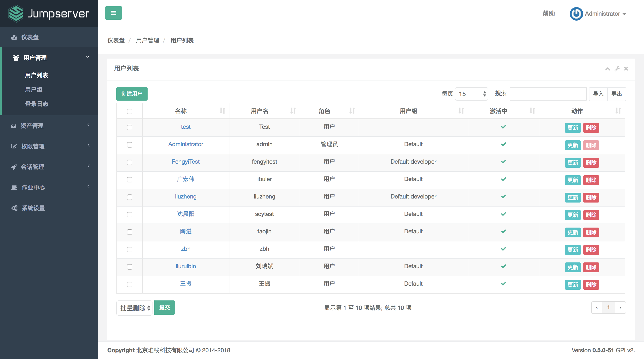The width and height of the screenshot is (644, 359).
Task: Select the checkbox for liuzheng row
Action: coord(129,197)
